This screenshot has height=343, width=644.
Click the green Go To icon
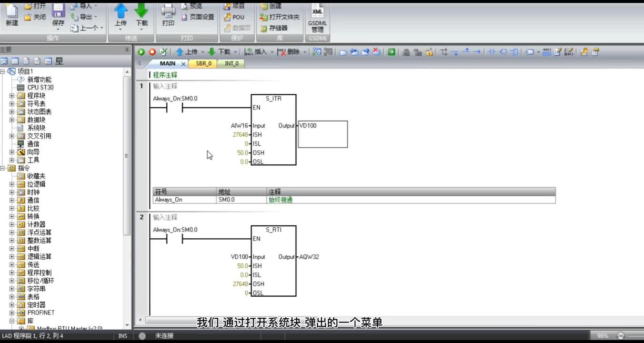click(391, 52)
